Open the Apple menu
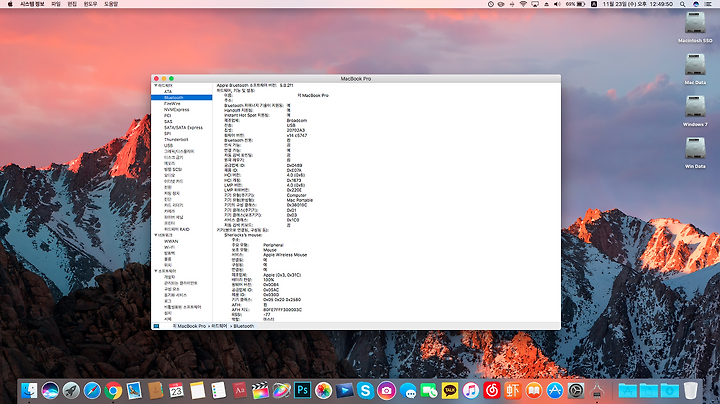Viewport: 720px width, 404px height. click(10, 4)
